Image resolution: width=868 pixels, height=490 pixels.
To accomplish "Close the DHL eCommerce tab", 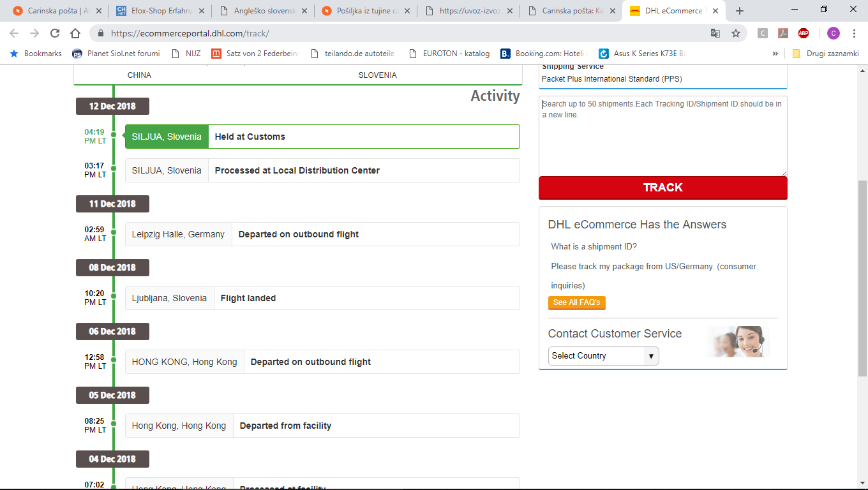I will tap(717, 11).
